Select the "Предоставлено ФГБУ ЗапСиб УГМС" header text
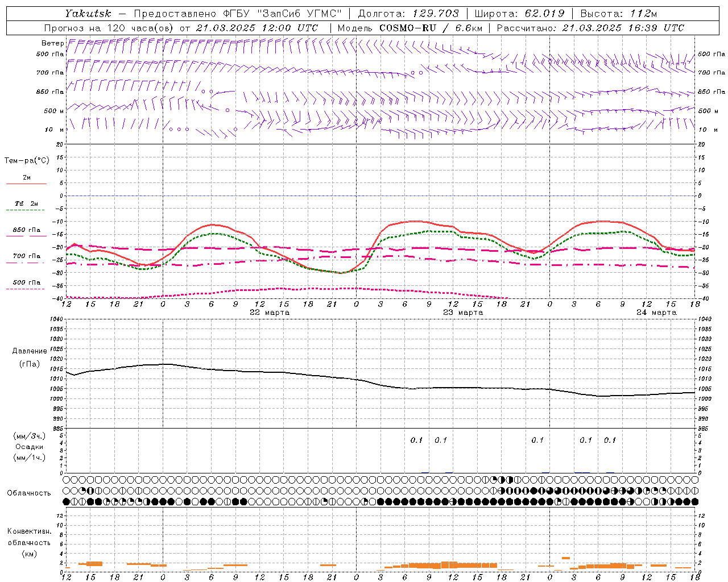 point(238,14)
